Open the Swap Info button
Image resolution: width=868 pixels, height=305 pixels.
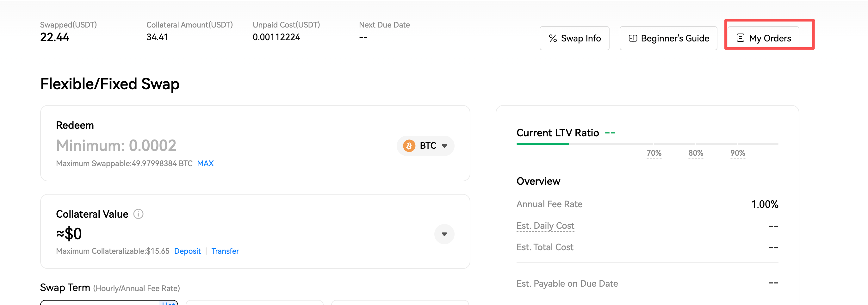point(574,38)
